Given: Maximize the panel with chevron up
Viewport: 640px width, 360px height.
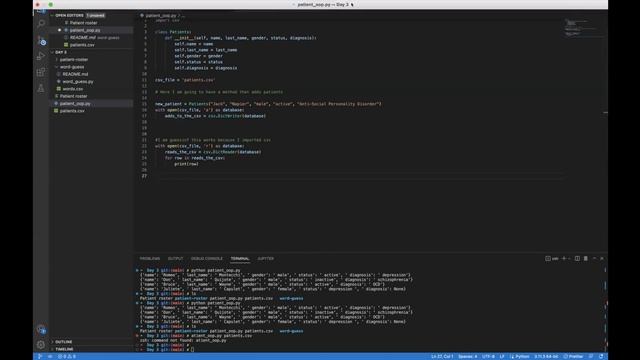Looking at the screenshot, I should [594, 258].
